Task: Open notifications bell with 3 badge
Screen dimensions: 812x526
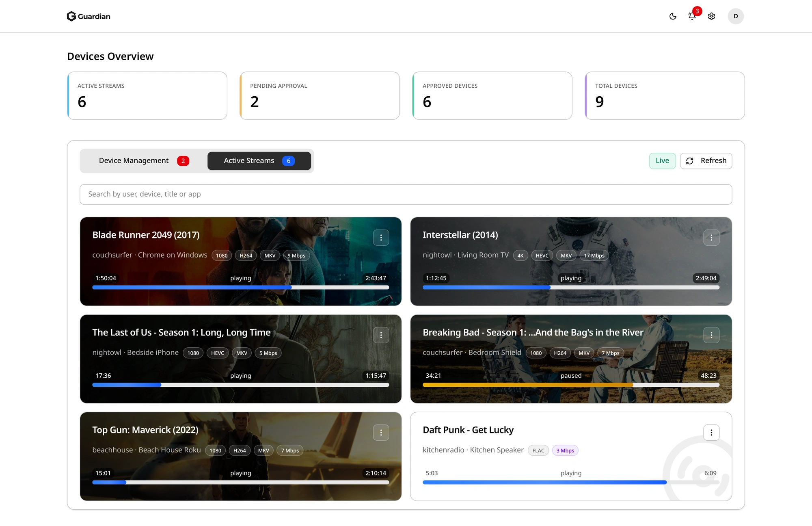Action: 692,16
